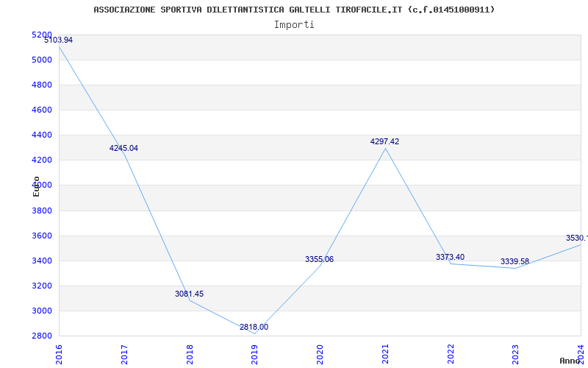Click the y-axis tick 3200
Screen dimensions: 588x368
pos(42,286)
